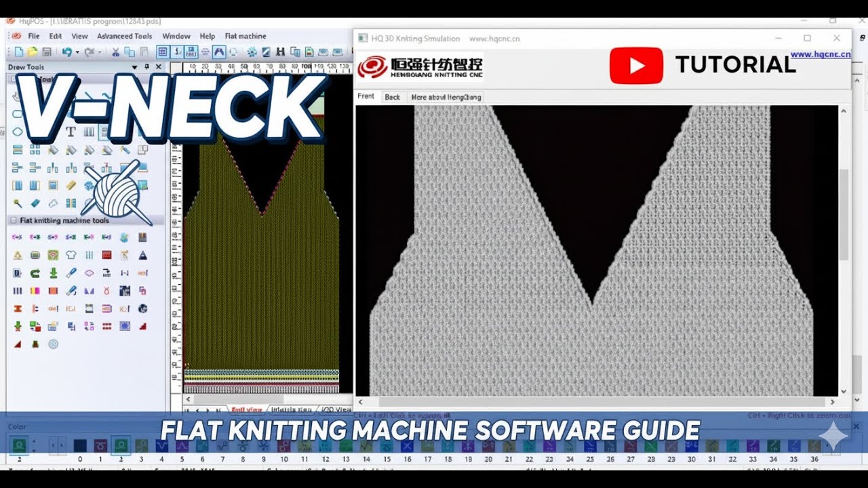Click the Paste toolbar icon
Image resolution: width=868 pixels, height=488 pixels.
[x=144, y=52]
